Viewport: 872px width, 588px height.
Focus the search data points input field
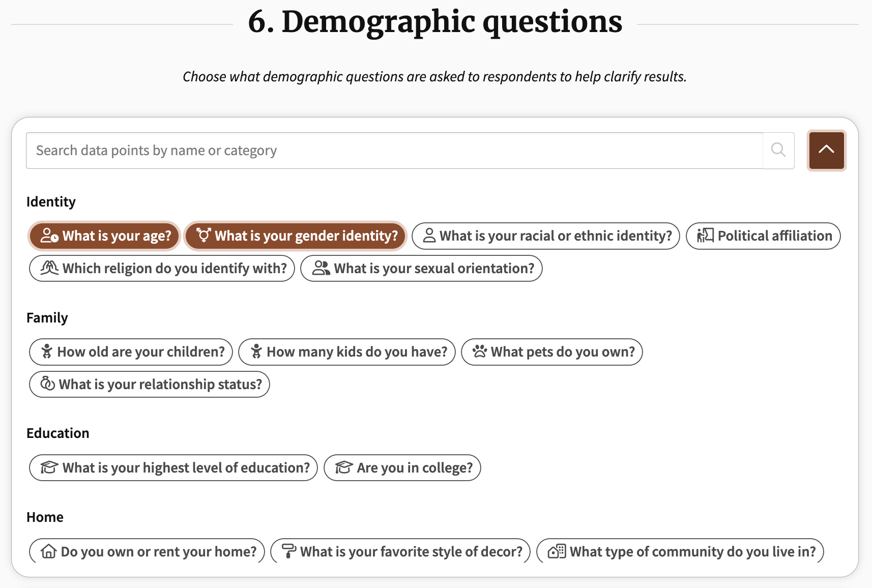pyautogui.click(x=395, y=151)
